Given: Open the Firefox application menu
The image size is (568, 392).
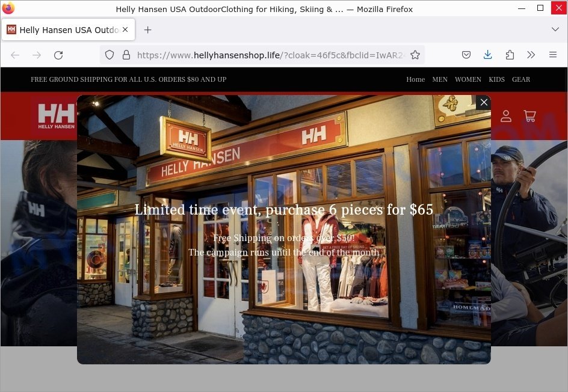Looking at the screenshot, I should click(553, 55).
